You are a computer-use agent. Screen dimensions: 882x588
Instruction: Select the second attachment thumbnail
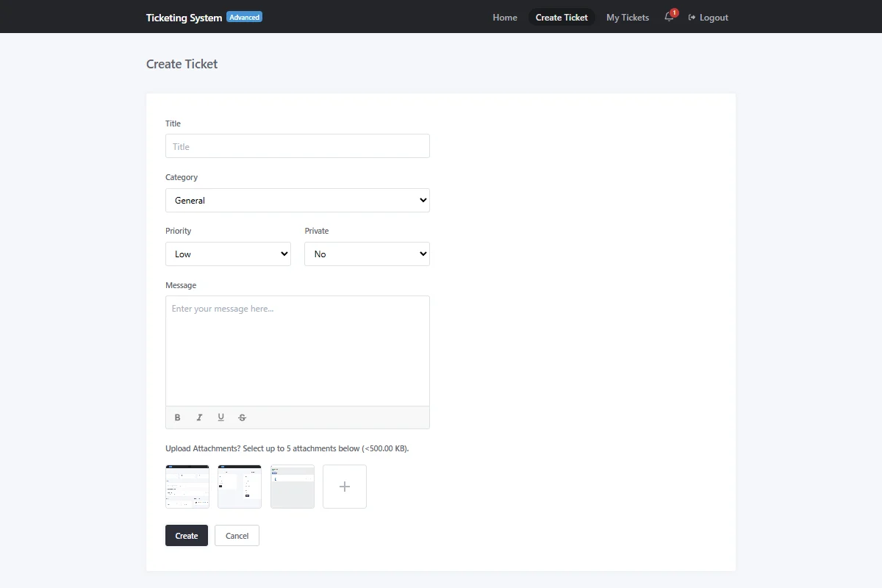pyautogui.click(x=240, y=487)
